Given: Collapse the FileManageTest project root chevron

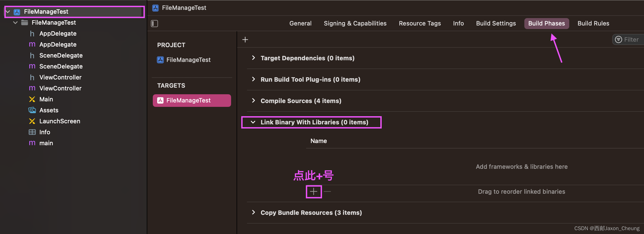Looking at the screenshot, I should pos(8,12).
